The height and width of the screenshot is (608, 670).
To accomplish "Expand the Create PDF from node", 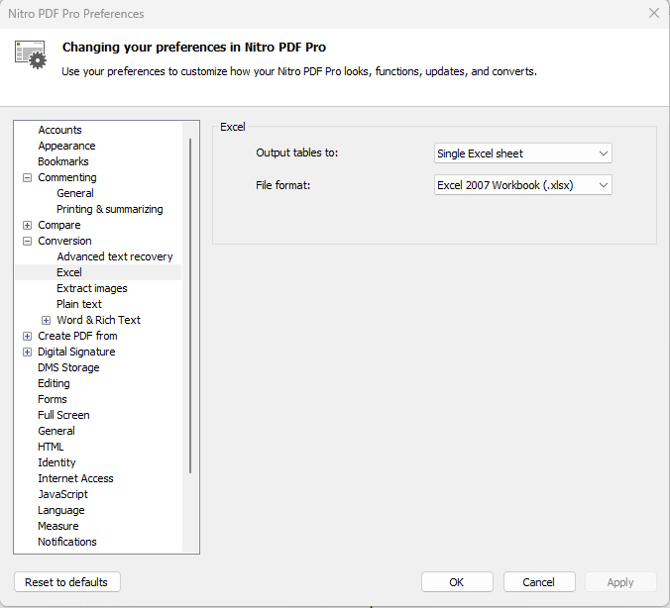I will click(x=27, y=336).
